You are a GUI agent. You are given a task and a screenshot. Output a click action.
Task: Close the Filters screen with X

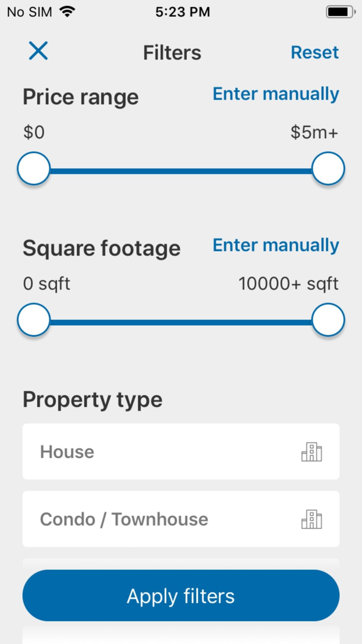(x=38, y=51)
